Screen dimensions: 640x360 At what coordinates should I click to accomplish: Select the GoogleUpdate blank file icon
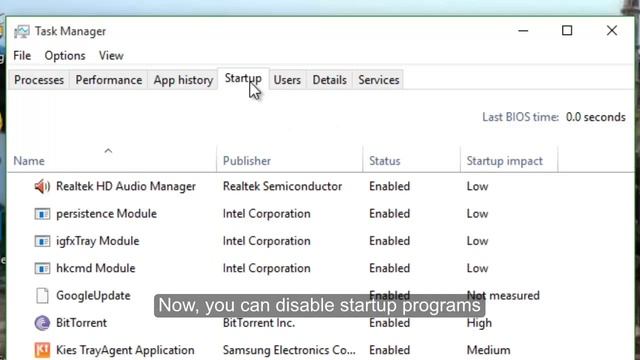(x=42, y=296)
